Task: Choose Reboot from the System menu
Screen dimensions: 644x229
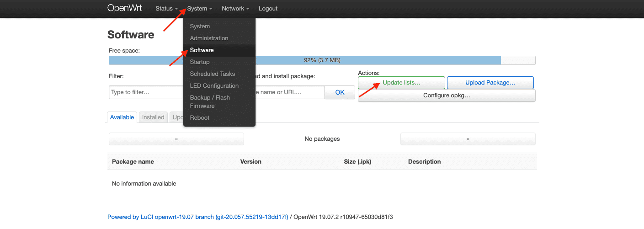Action: click(200, 118)
